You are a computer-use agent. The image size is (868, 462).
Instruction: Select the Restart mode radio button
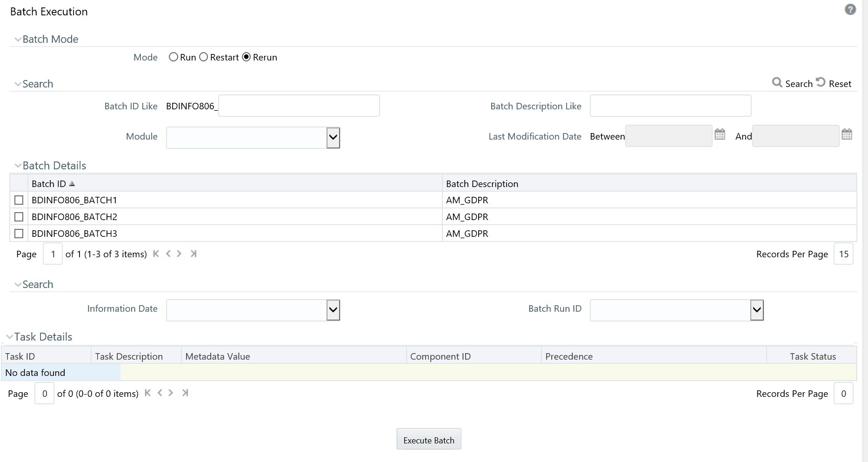click(x=204, y=57)
